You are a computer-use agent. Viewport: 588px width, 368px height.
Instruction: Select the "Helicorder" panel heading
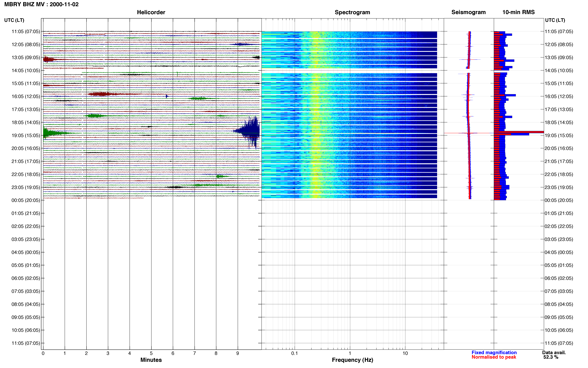click(151, 12)
